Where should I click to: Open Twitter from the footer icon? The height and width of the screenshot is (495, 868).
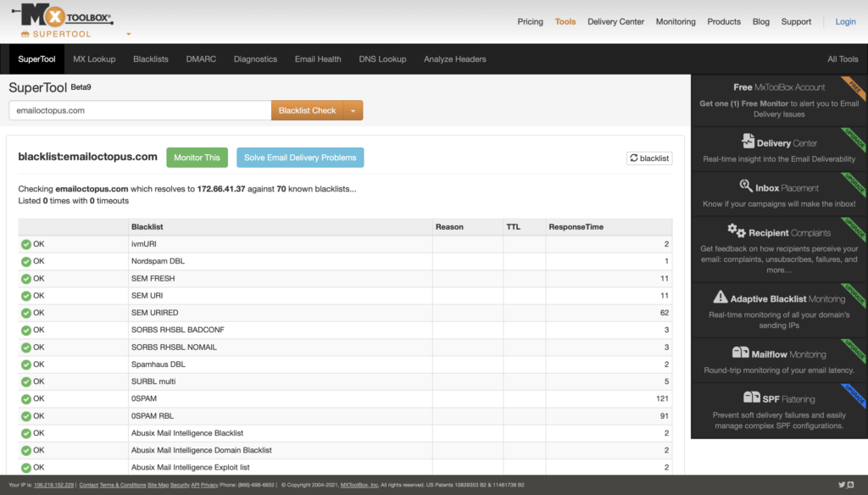tap(842, 485)
